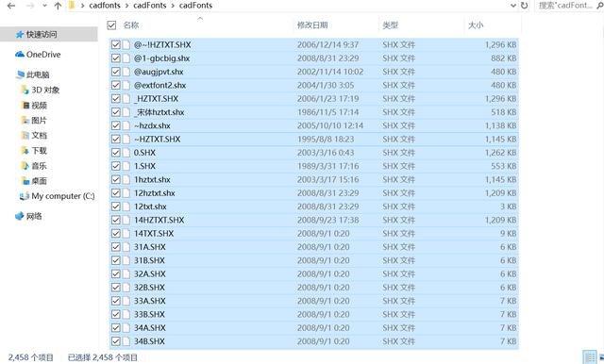Screen dimensions: 604x364
Task: Open the 桌面 folder in sidebar
Action: click(34, 181)
